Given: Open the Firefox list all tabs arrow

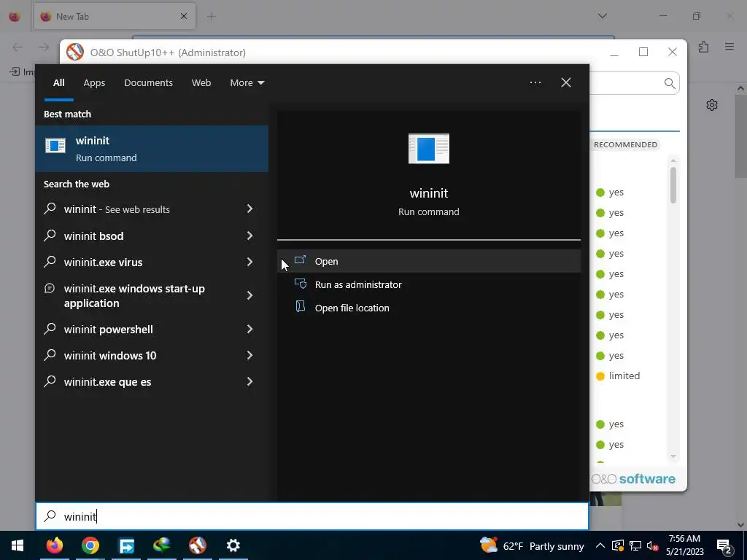Looking at the screenshot, I should click(602, 16).
